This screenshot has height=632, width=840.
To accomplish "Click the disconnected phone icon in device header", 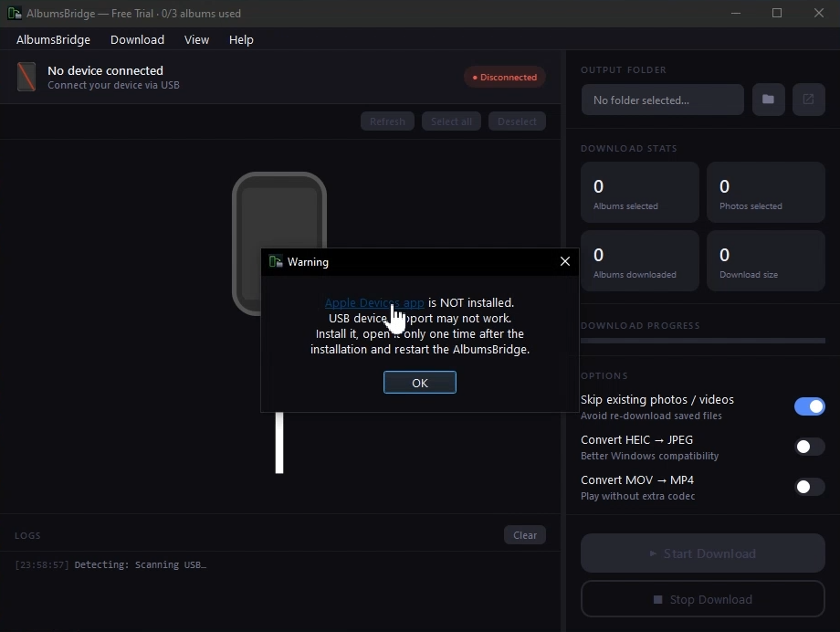I will pos(26,77).
